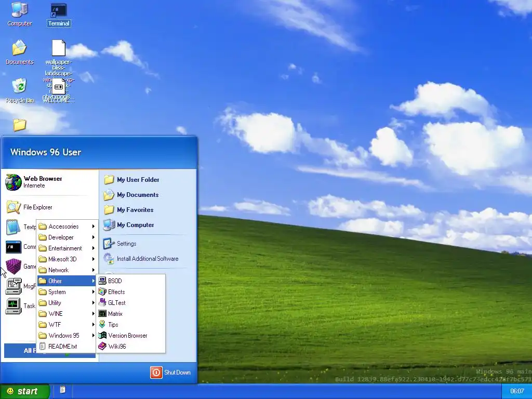Select the highlighted Other folder entry
Screen dimensions: 532x399
66,281
